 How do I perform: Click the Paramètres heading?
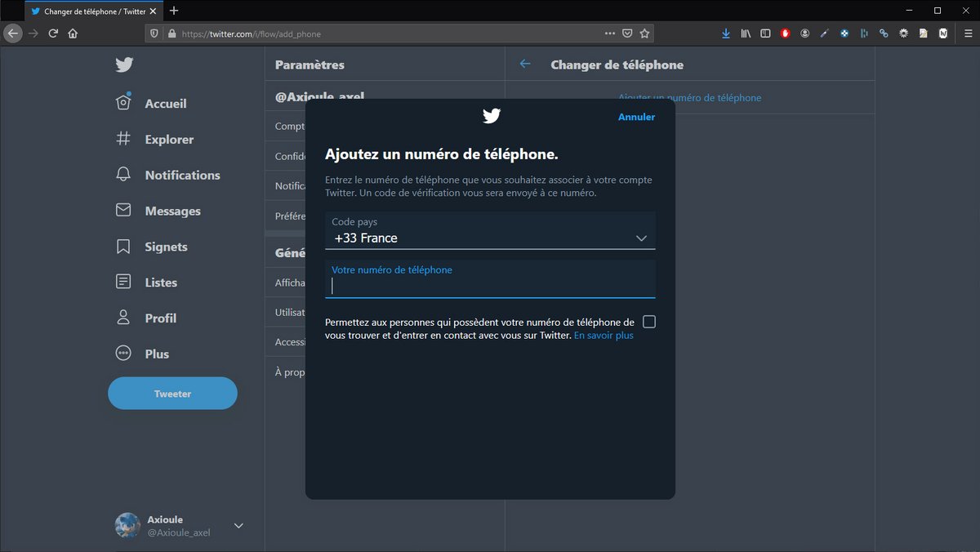tap(310, 65)
